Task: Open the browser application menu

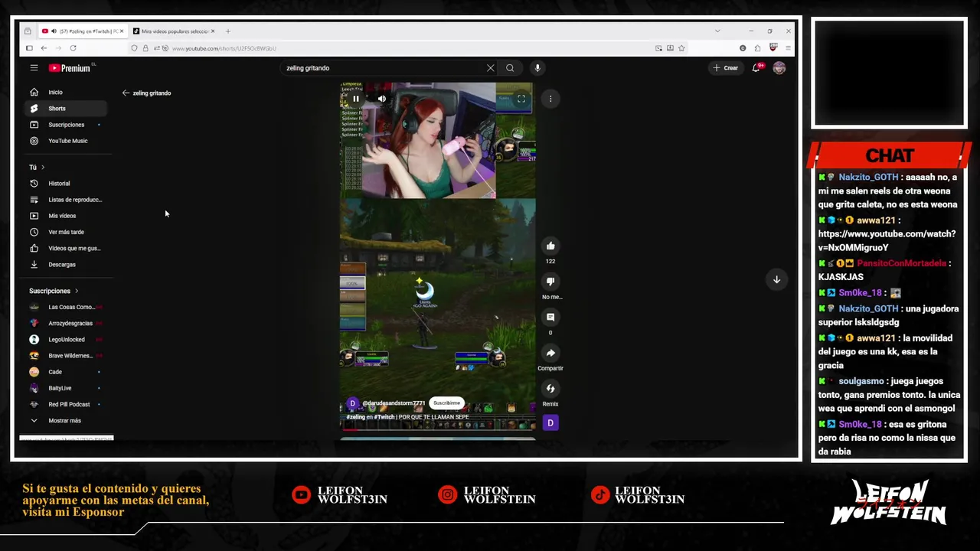Action: pyautogui.click(x=788, y=48)
